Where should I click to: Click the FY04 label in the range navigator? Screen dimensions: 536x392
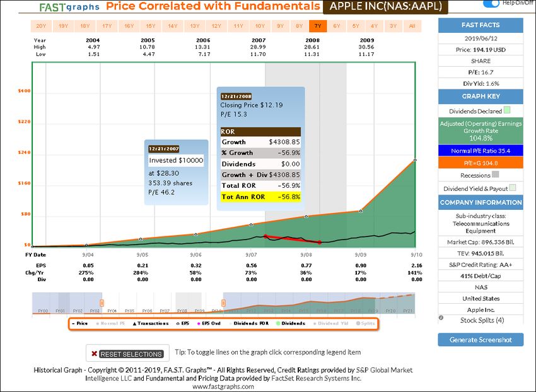pos(112,311)
